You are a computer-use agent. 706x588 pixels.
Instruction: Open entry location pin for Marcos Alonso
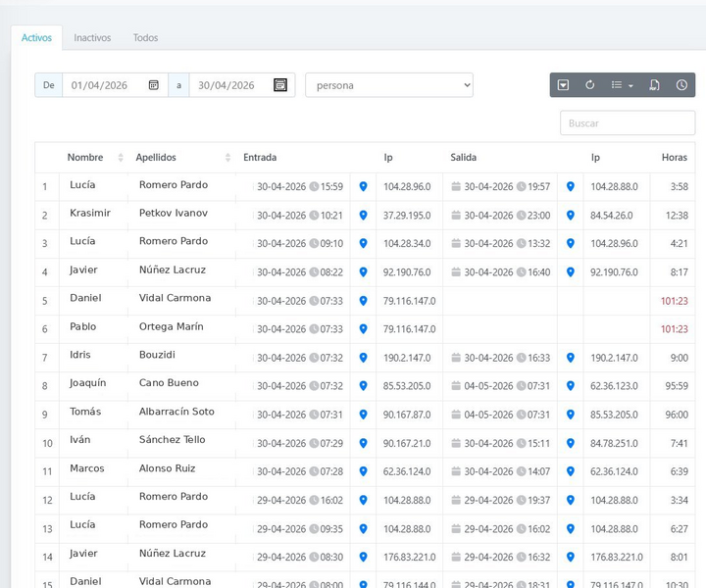click(364, 471)
